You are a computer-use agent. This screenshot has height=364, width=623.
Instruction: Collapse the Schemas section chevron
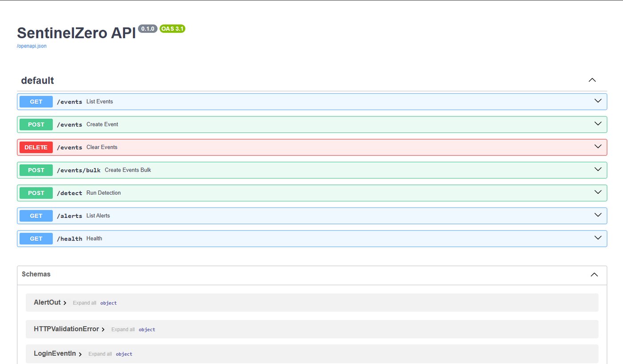pos(594,275)
